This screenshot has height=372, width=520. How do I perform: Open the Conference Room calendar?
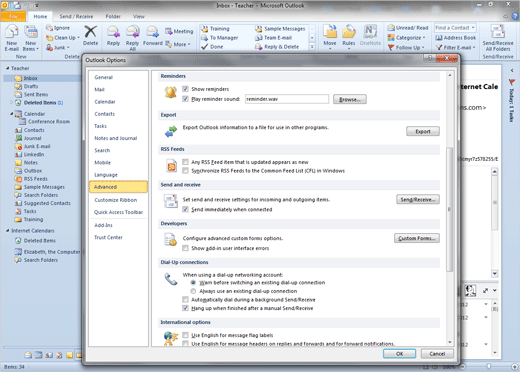click(x=49, y=122)
